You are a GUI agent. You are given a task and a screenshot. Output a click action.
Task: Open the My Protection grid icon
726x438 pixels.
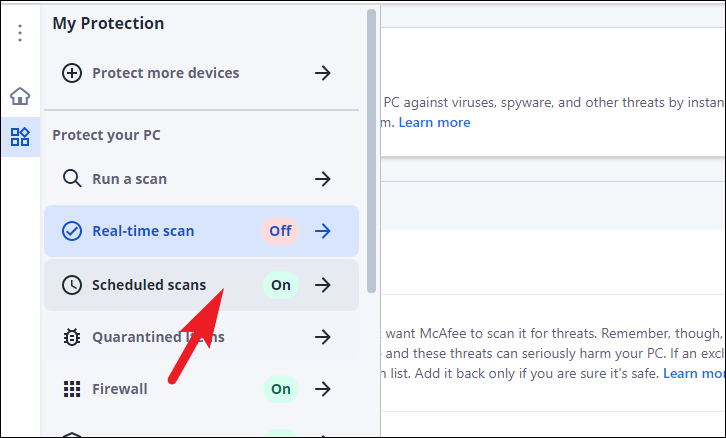point(20,137)
